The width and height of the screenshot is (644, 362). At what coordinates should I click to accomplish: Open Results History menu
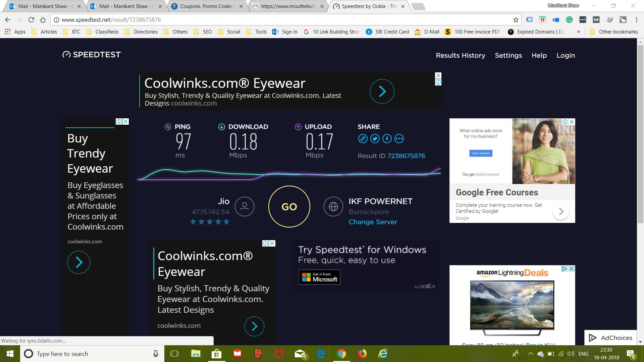tap(460, 55)
